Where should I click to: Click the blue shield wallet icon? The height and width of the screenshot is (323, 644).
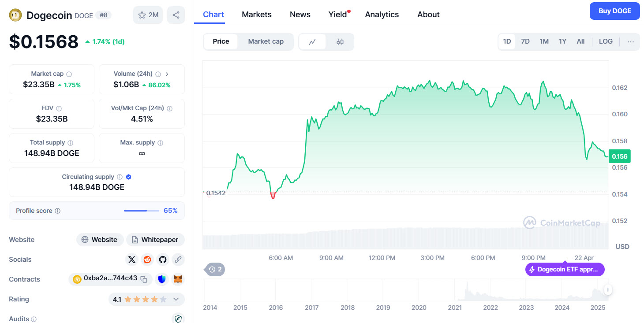pyautogui.click(x=162, y=279)
